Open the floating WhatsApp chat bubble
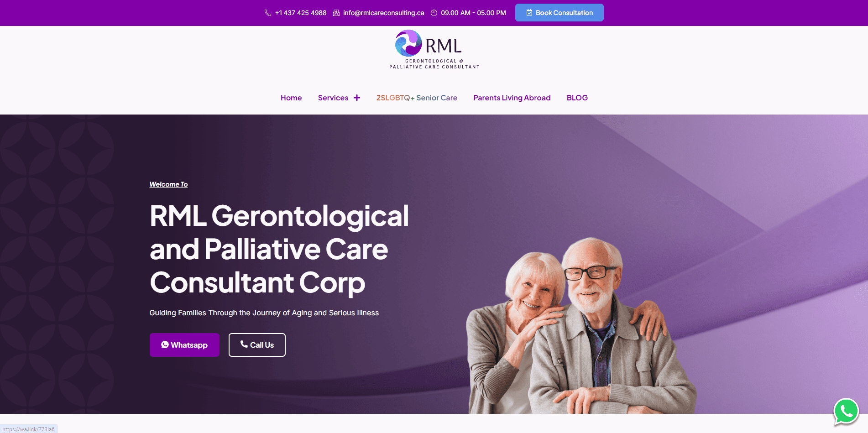Screen dimensions: 868x433 (x=846, y=411)
